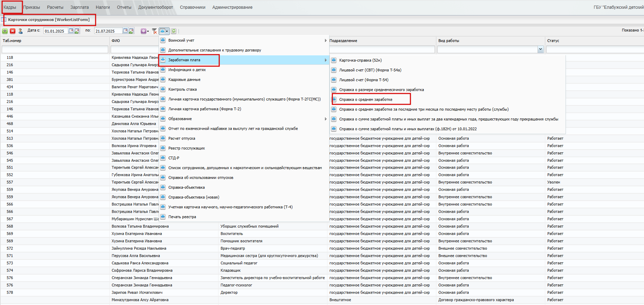
Task: Choose Справка о среднем заработке
Action: click(x=448, y=99)
